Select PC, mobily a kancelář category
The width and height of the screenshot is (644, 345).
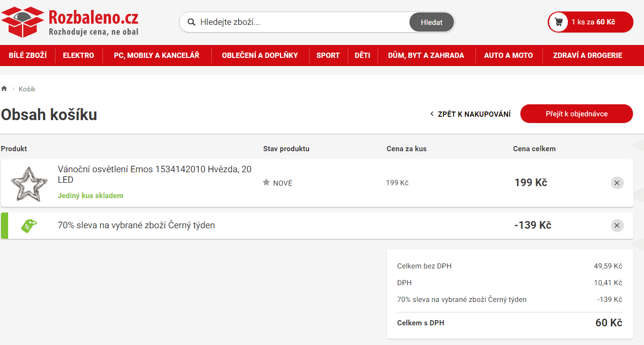click(x=157, y=55)
